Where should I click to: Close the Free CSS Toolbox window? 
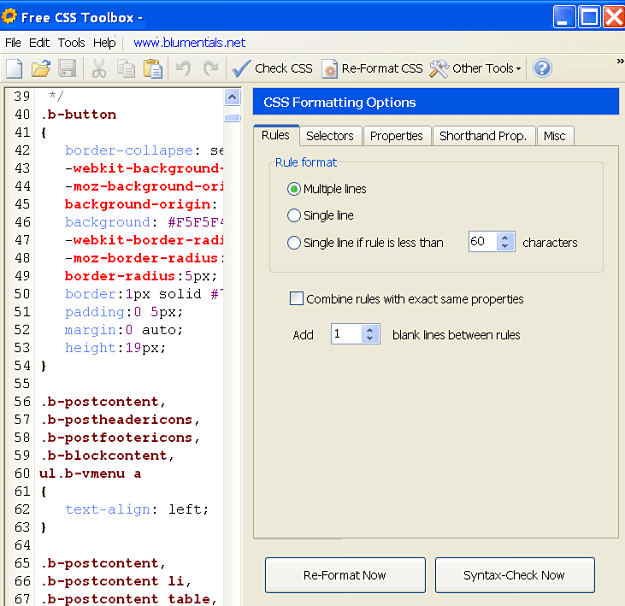tap(614, 17)
